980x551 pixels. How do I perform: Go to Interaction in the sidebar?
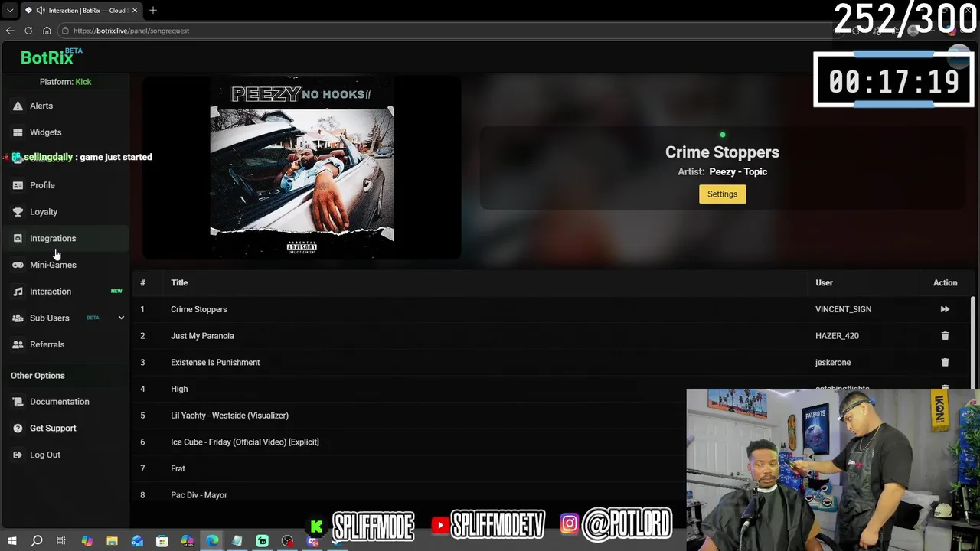click(x=51, y=292)
